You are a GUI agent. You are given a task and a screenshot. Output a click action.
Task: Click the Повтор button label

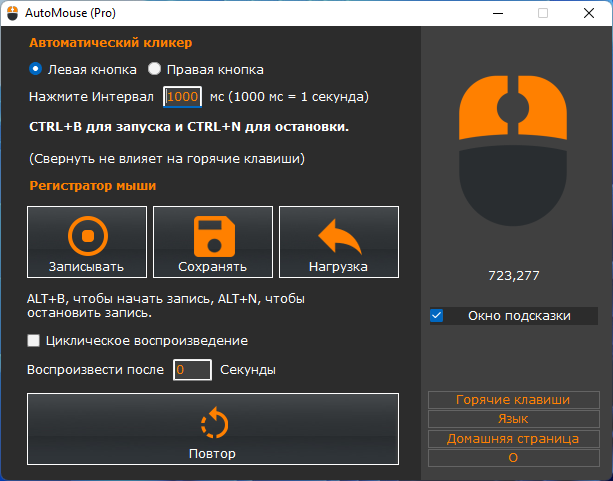[212, 454]
